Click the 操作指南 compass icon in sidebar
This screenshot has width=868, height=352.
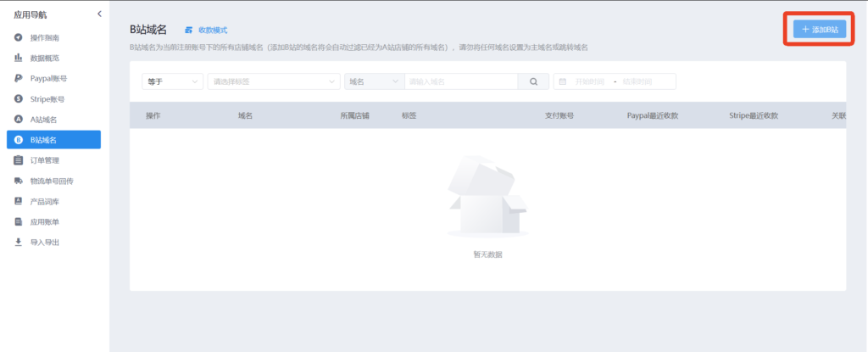click(x=18, y=38)
